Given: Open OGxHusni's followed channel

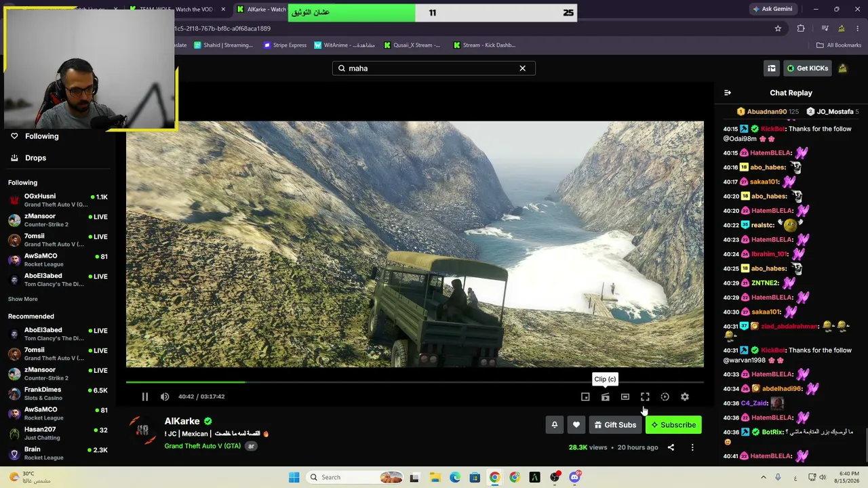Looking at the screenshot, I should tap(58, 200).
